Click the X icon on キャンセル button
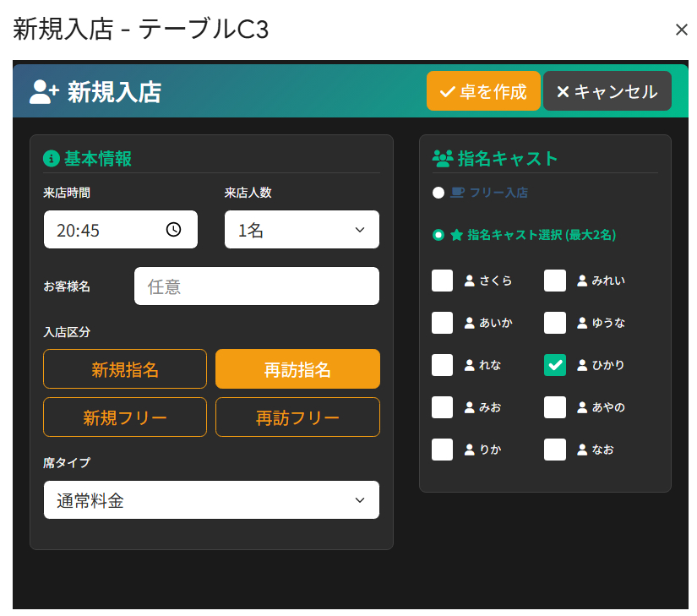The width and height of the screenshot is (697, 616). 563,92
